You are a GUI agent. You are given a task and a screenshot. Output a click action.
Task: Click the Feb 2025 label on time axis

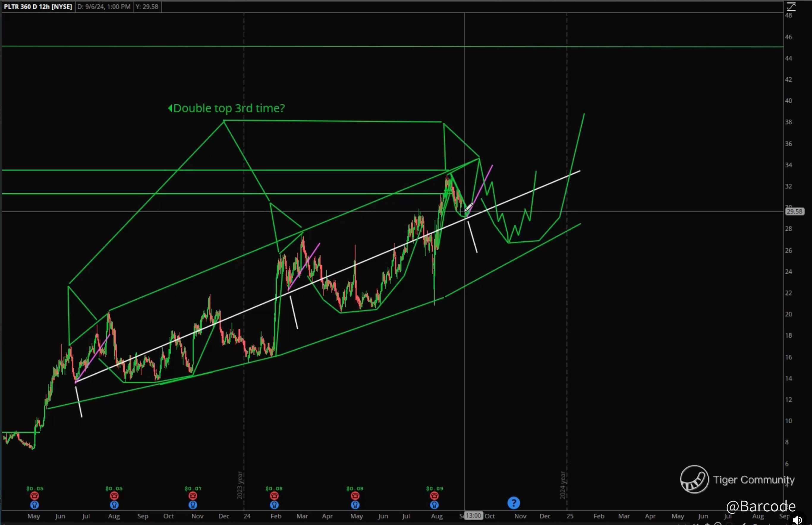pyautogui.click(x=599, y=516)
